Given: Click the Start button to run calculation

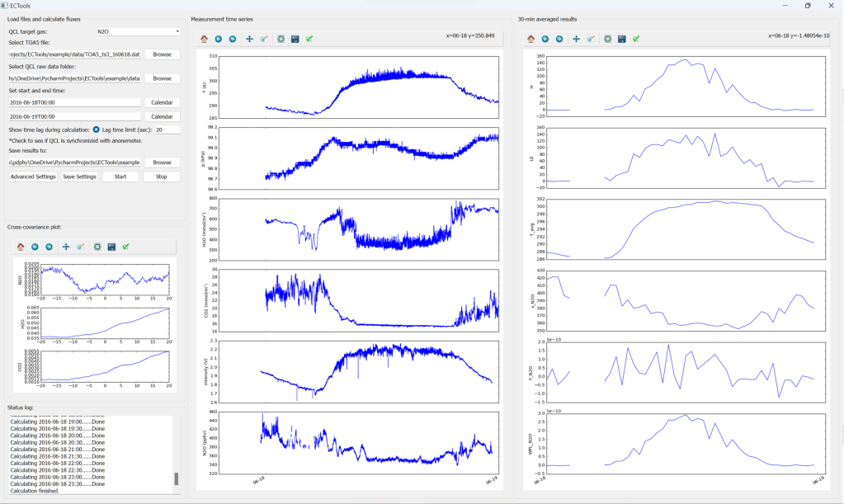Looking at the screenshot, I should (x=120, y=177).
